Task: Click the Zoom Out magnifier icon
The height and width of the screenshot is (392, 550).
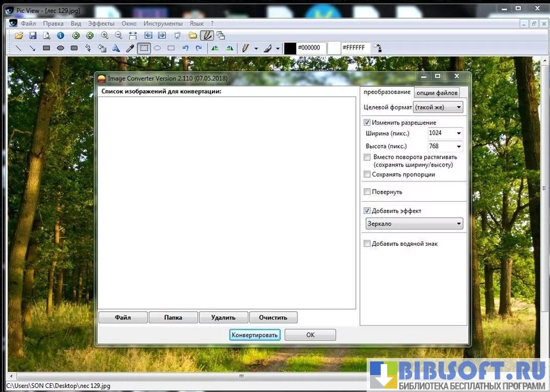Action: (118, 35)
